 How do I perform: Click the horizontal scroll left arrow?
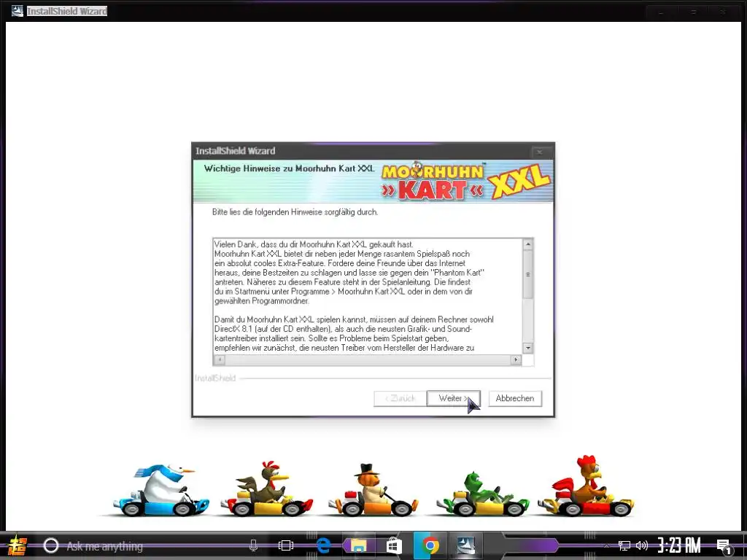[x=220, y=359]
